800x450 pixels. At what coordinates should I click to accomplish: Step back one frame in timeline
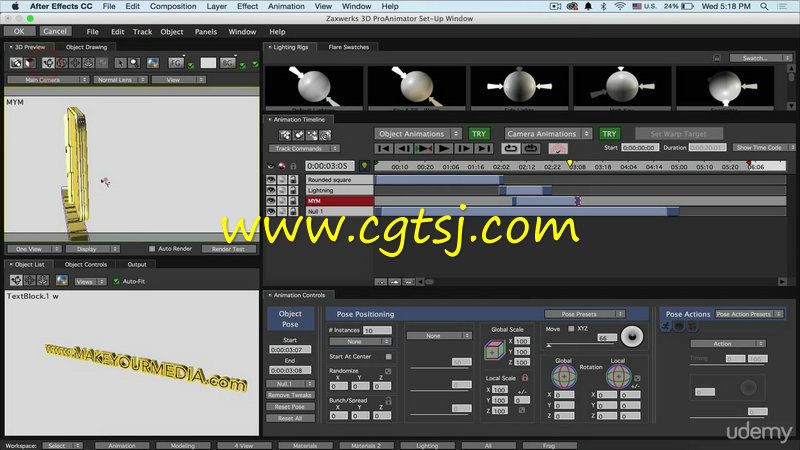[x=404, y=148]
